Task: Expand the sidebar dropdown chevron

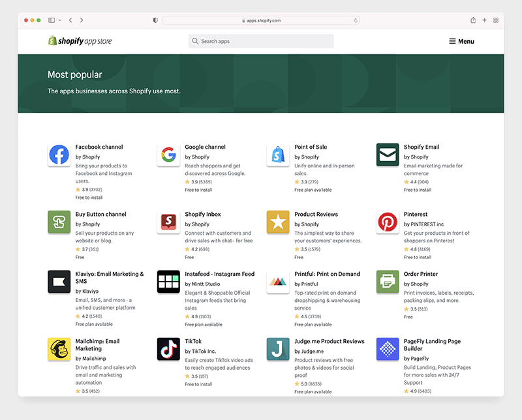Action: click(x=59, y=20)
